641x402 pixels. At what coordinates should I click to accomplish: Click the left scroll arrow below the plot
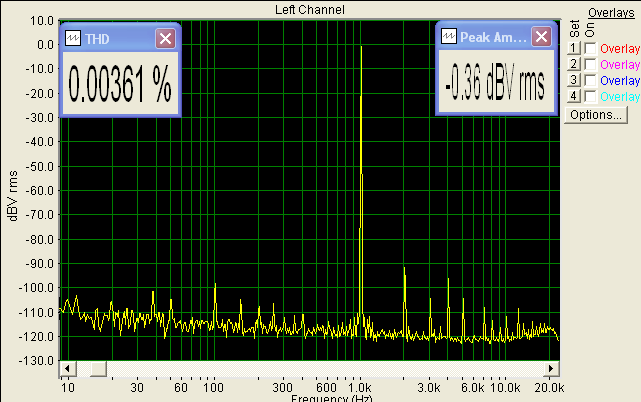(67, 369)
